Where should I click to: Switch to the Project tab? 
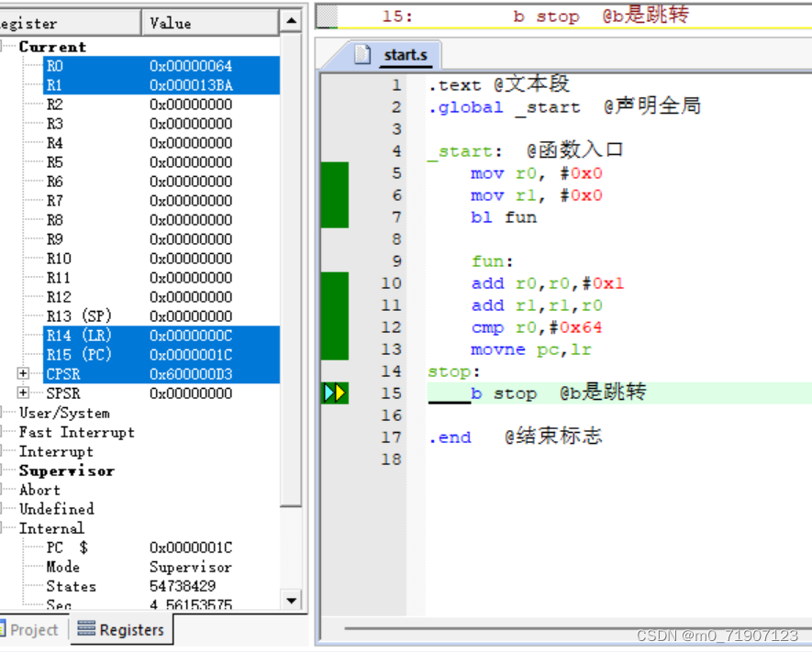(33, 629)
